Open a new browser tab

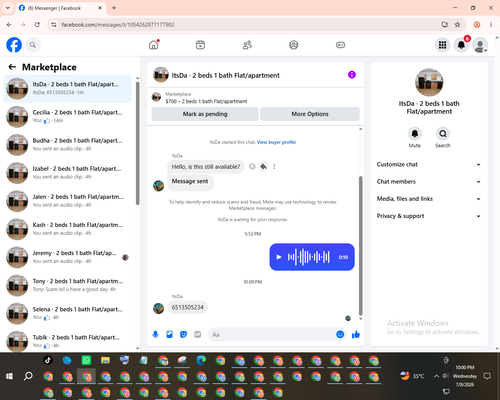114,8
